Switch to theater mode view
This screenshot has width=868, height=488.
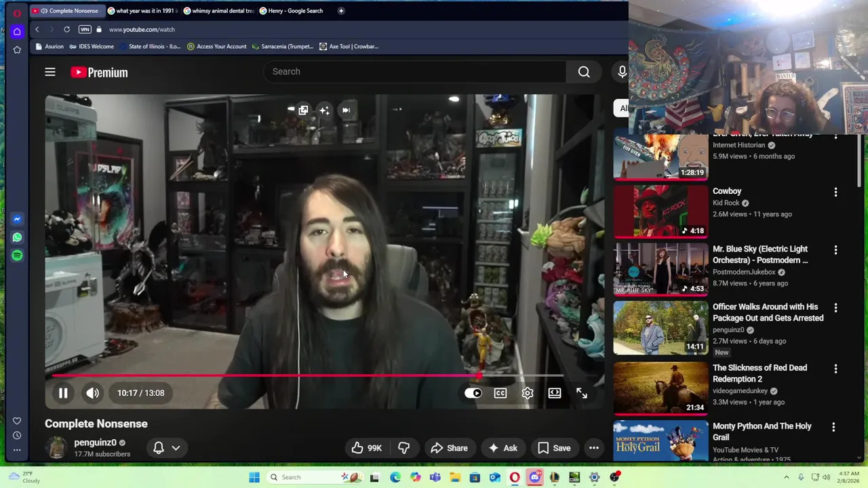(555, 393)
